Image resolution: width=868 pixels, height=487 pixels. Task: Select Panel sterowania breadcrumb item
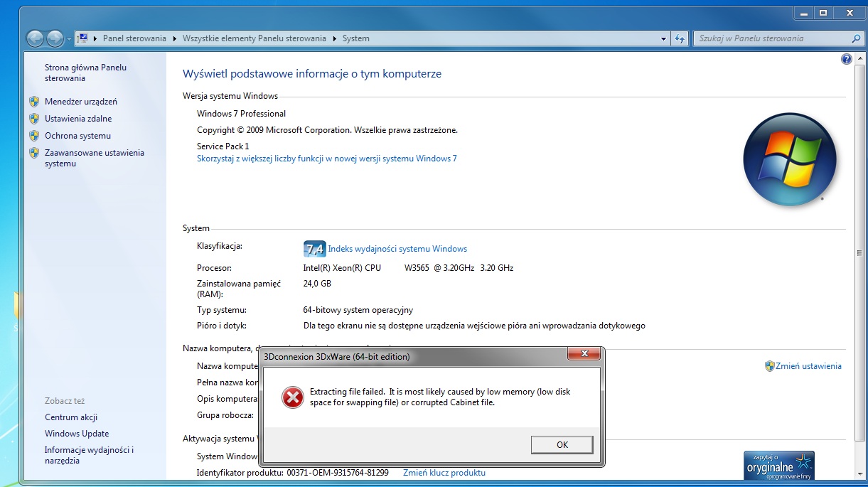tap(134, 38)
